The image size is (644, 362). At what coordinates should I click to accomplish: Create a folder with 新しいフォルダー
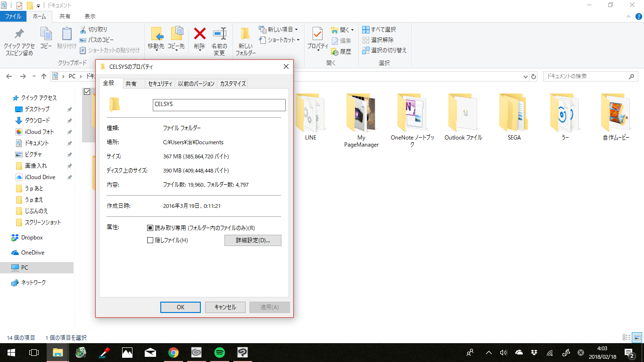click(245, 41)
